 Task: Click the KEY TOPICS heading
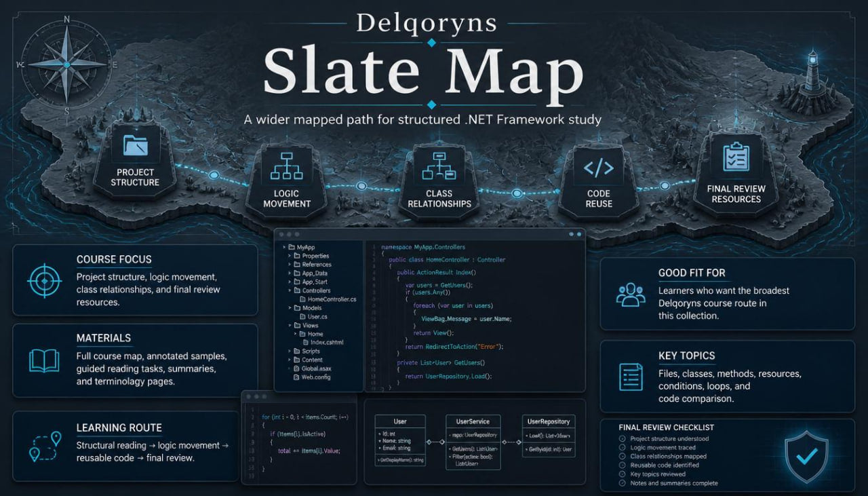coord(686,356)
